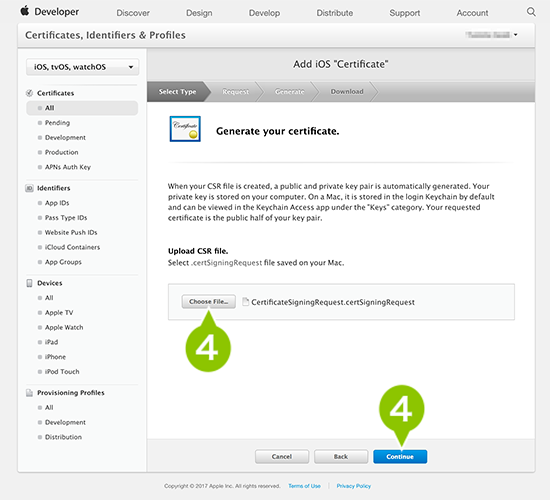Viewport: 550px width, 500px height.
Task: Open the Terms of Use link
Action: coord(304,486)
